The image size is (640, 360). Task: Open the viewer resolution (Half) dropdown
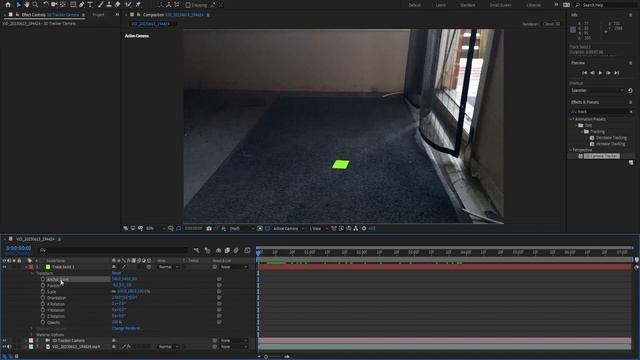click(242, 229)
